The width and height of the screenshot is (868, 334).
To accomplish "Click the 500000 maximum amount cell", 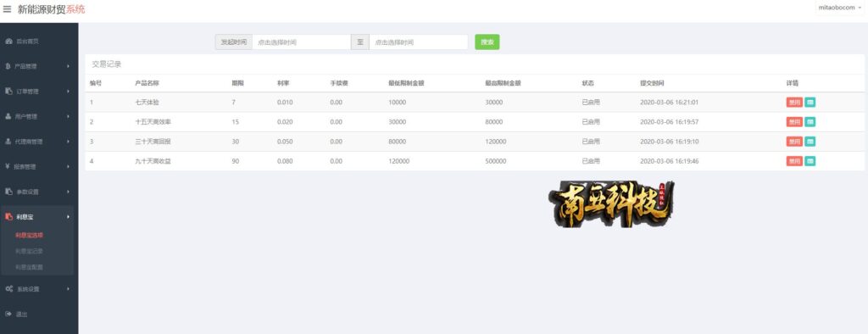I will [x=495, y=161].
